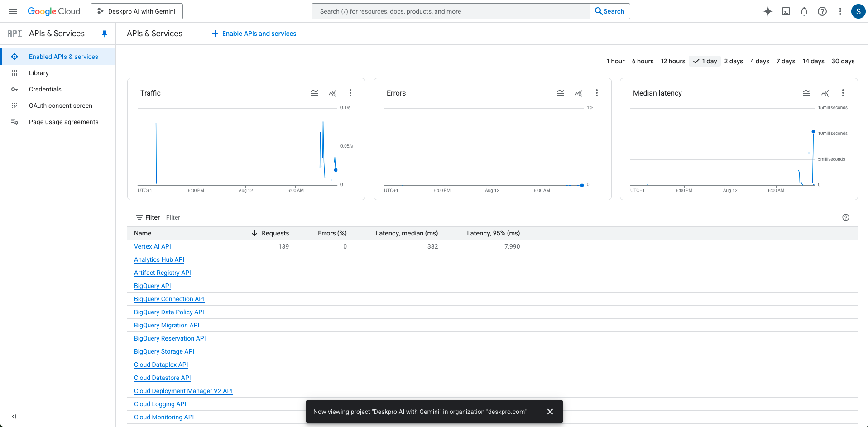
Task: Select the 1 hour time range
Action: [615, 61]
